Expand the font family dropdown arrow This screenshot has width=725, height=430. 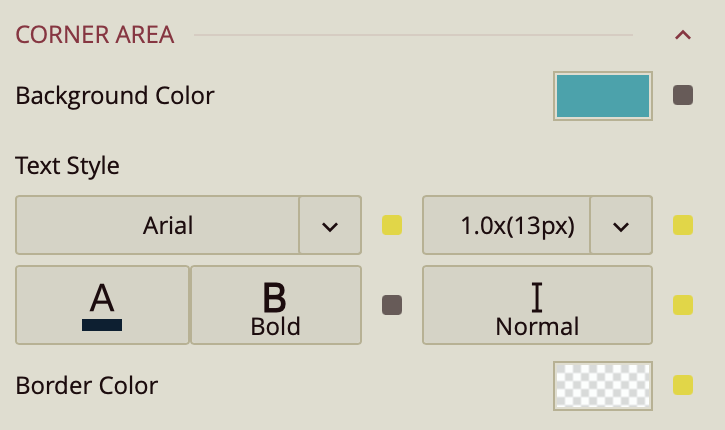coord(330,225)
